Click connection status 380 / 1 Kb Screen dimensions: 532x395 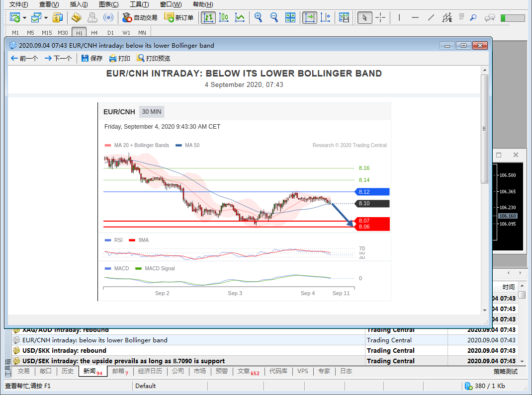pyautogui.click(x=485, y=386)
